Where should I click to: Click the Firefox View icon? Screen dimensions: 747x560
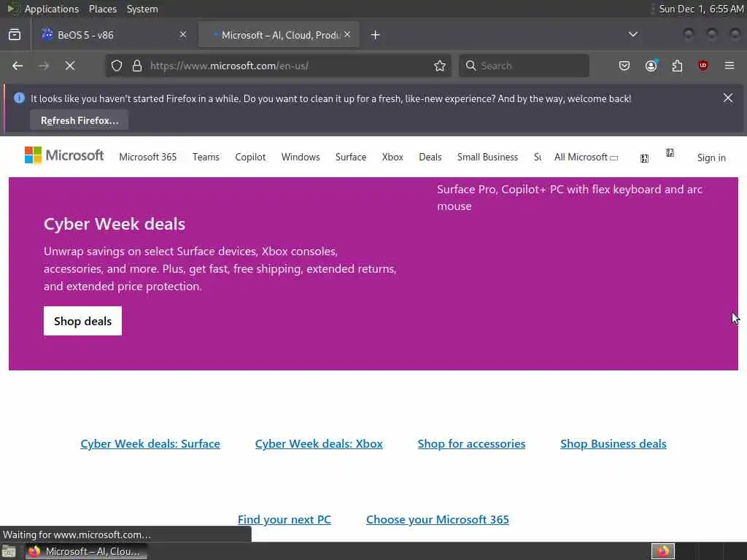[15, 35]
